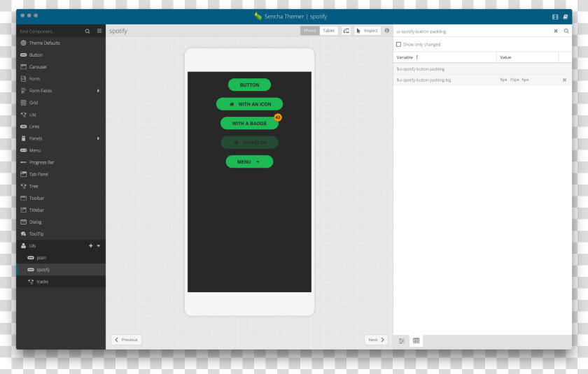
Task: Open the green MENU dropdown button
Action: [249, 161]
